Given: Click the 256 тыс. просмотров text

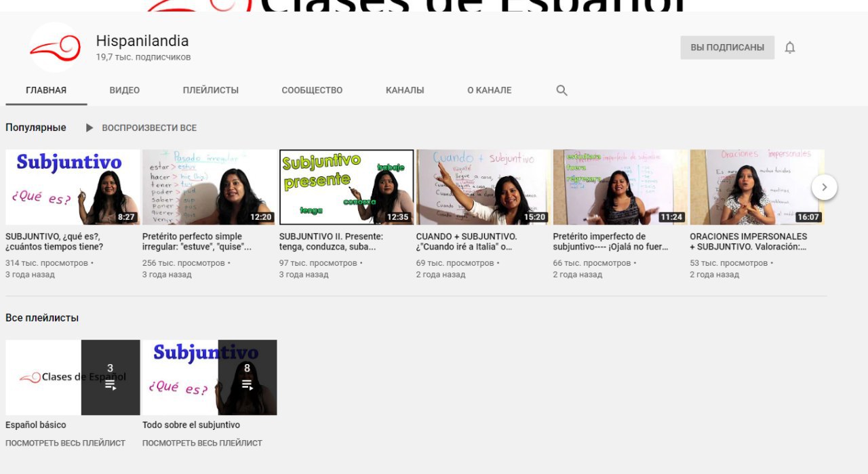Looking at the screenshot, I should [184, 263].
